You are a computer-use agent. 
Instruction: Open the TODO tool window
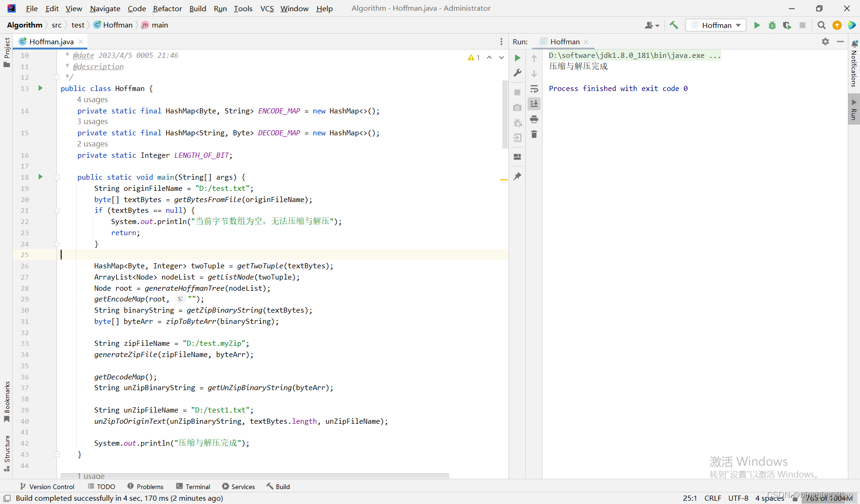(101, 486)
